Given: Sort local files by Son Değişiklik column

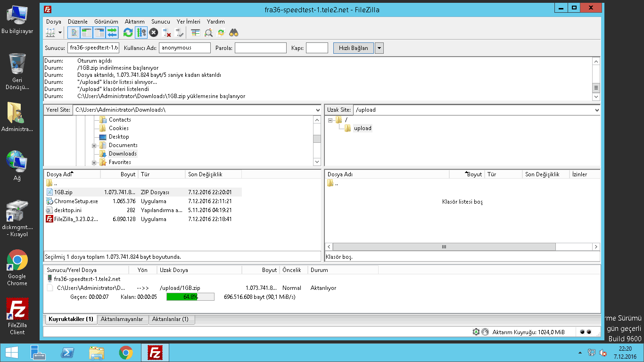Looking at the screenshot, I should tap(214, 174).
